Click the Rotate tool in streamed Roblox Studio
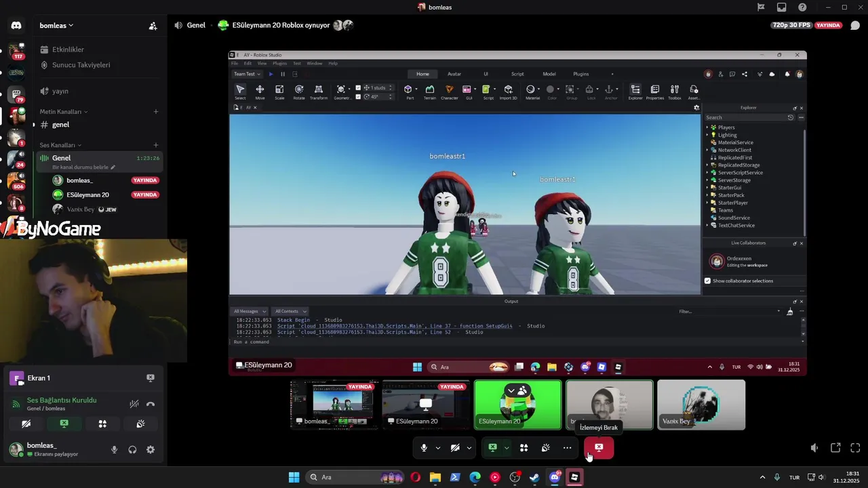The height and width of the screenshot is (488, 868). point(299,92)
